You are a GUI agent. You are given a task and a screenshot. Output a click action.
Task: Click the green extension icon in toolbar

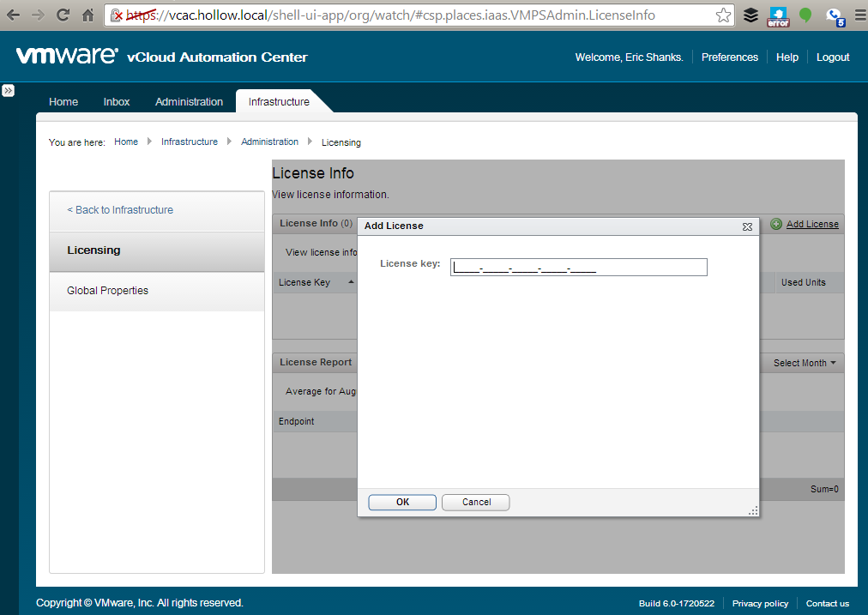(805, 15)
